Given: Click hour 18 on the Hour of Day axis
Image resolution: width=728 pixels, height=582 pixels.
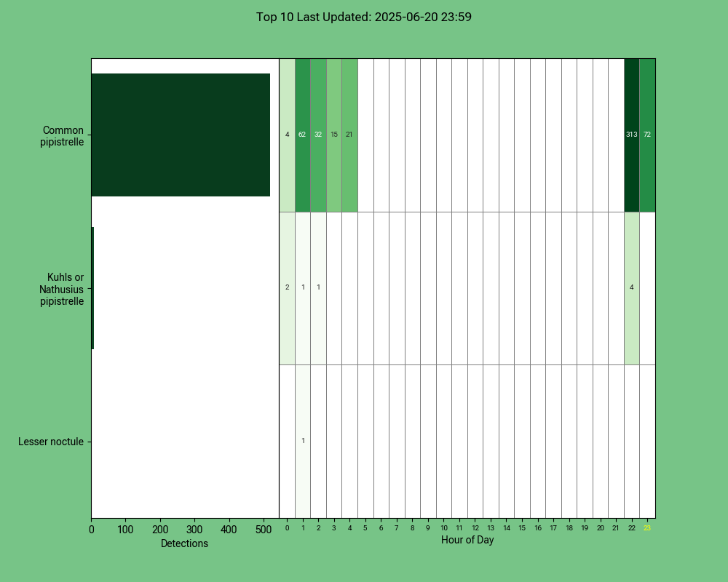Looking at the screenshot, I should click(569, 528).
